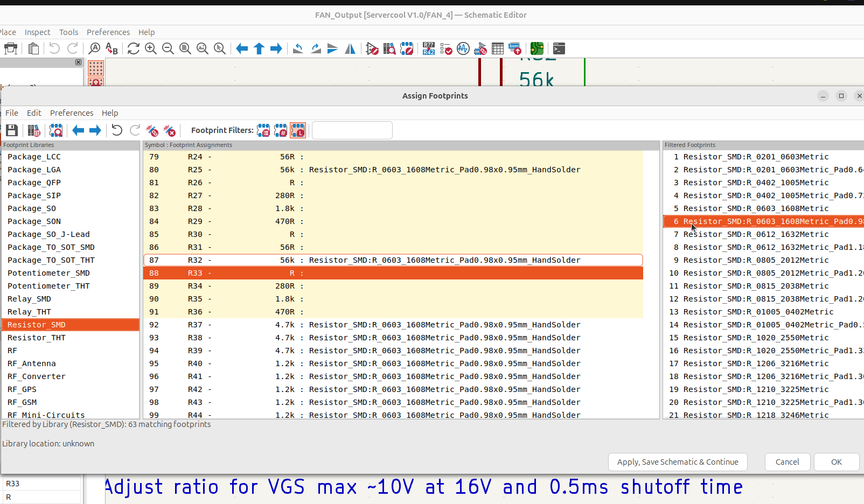
Task: Print schematic from editor toolbar
Action: coord(11,49)
